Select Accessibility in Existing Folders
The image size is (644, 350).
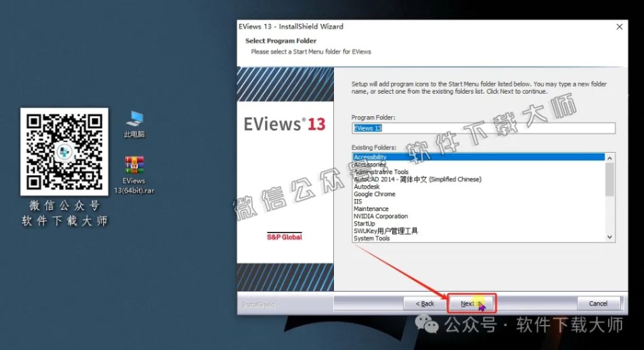point(479,157)
